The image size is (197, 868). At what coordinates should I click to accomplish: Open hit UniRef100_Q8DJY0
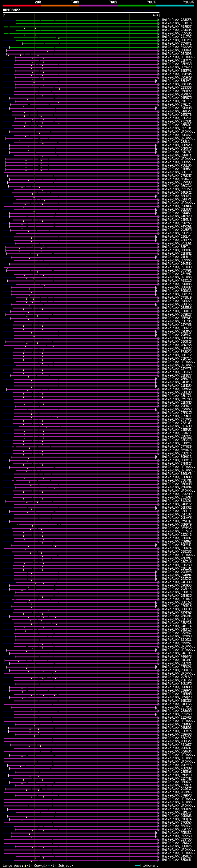(x=177, y=40)
